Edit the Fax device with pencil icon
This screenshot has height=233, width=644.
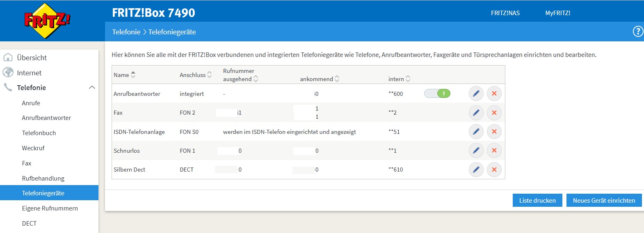click(476, 113)
